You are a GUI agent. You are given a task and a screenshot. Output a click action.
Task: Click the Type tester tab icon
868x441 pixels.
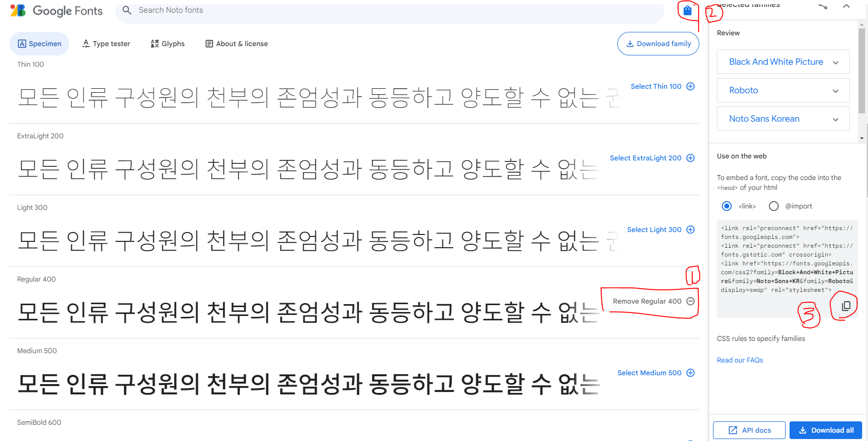click(x=86, y=44)
